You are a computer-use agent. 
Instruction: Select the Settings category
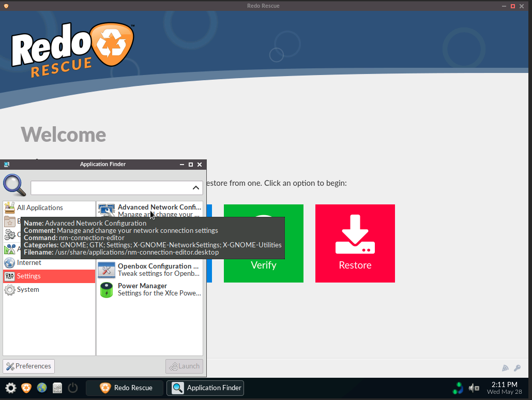(x=49, y=276)
